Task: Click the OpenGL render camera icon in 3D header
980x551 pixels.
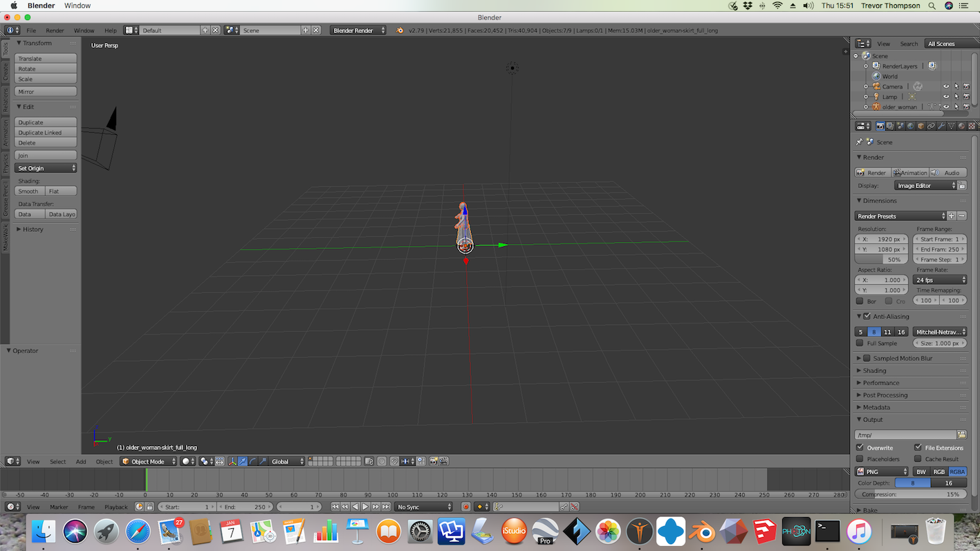Action: click(x=434, y=461)
